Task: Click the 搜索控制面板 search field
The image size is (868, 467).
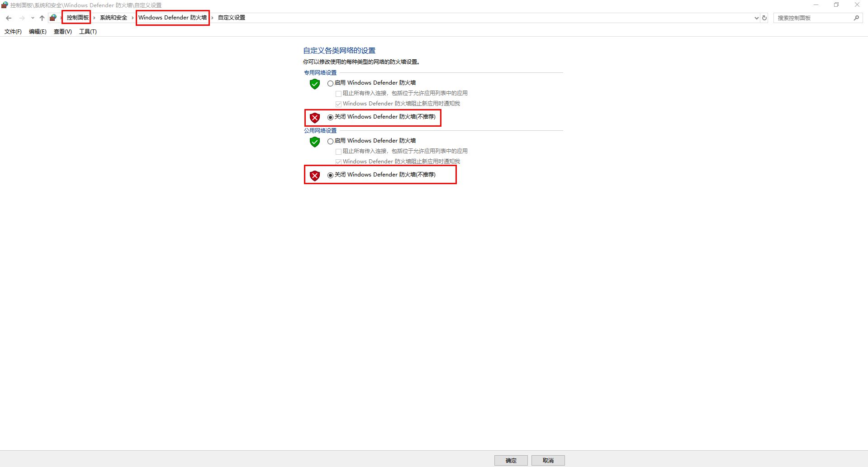Action: (x=812, y=18)
